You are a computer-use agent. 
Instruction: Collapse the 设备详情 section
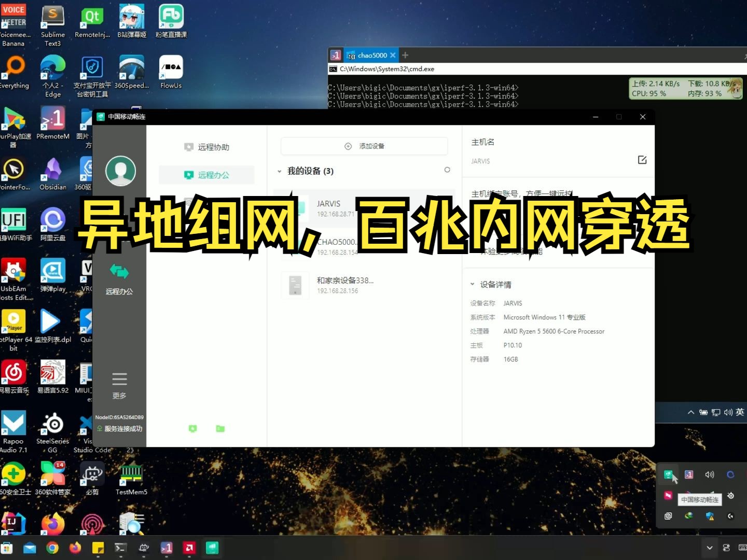[472, 284]
